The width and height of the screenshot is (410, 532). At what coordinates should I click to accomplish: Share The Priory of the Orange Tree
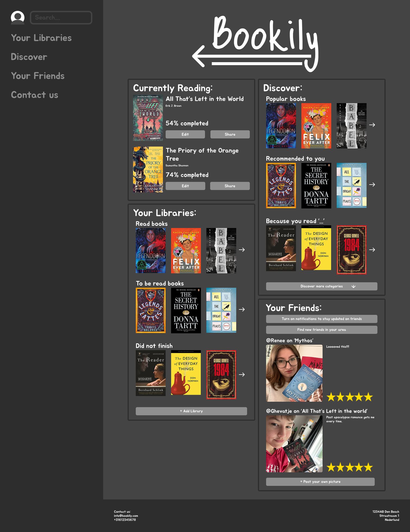click(x=230, y=186)
